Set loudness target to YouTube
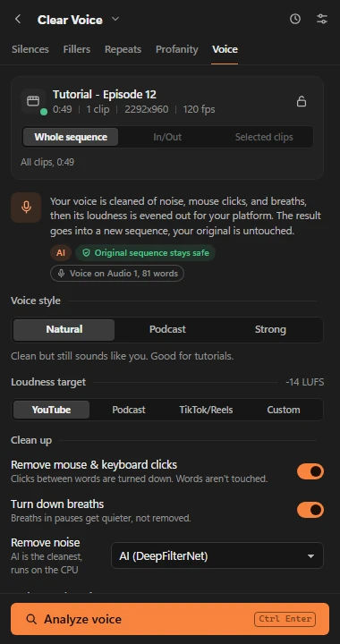 click(x=51, y=410)
